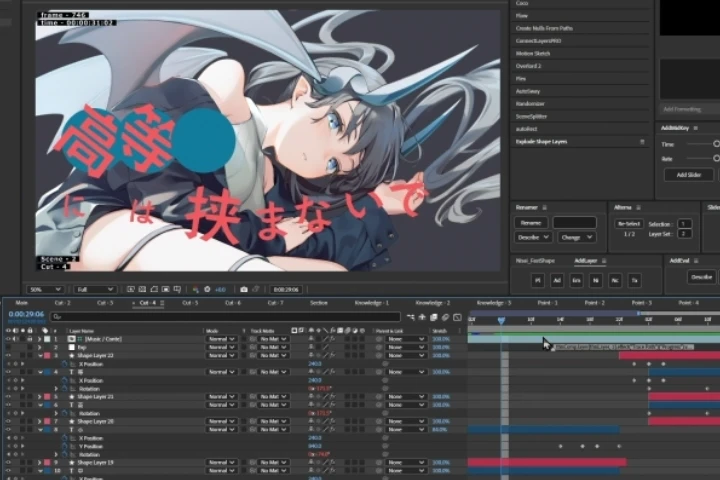Toggle visibility eye of Music / Conte layer
This screenshot has height=480, width=720.
coord(8,339)
